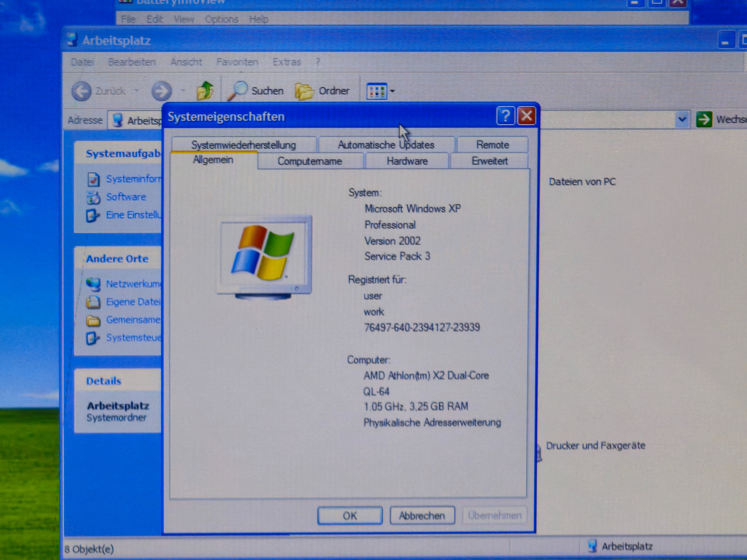Screen dimensions: 747x560
Task: Click the Software icon in Systemaufgaben
Action: point(93,197)
